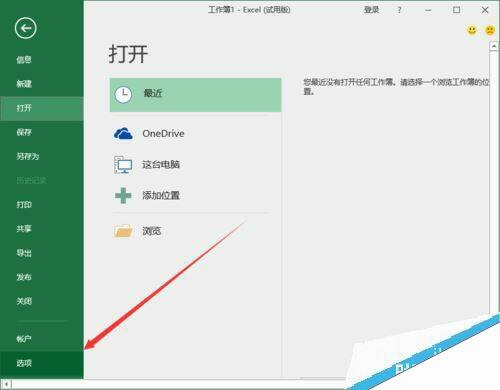Close the Excel window

click(485, 10)
